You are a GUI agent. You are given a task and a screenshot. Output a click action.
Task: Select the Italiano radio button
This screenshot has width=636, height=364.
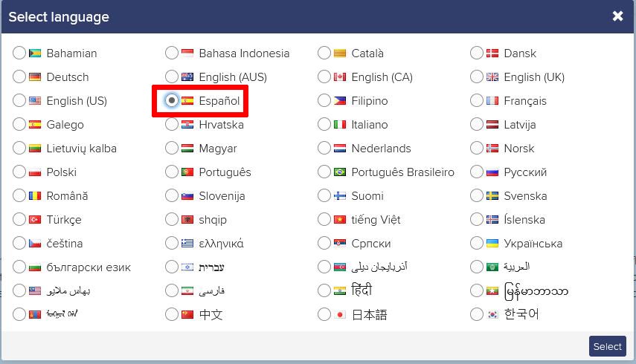(x=324, y=124)
